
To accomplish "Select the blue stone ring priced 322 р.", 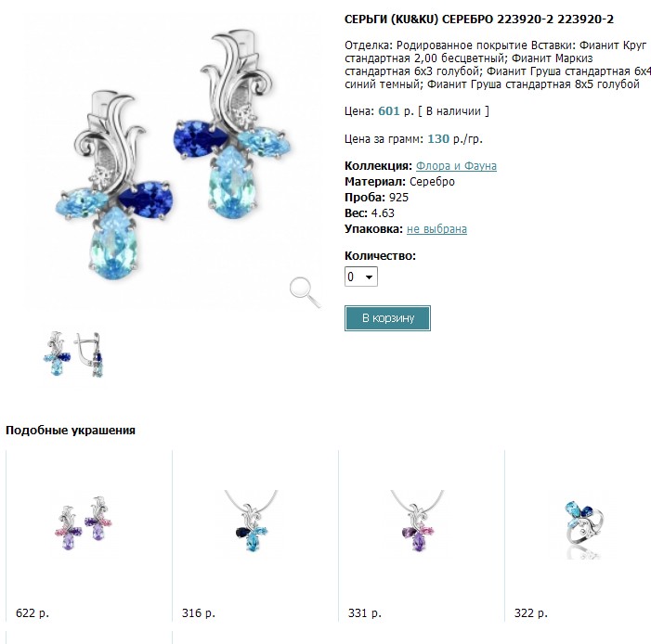I will (586, 527).
